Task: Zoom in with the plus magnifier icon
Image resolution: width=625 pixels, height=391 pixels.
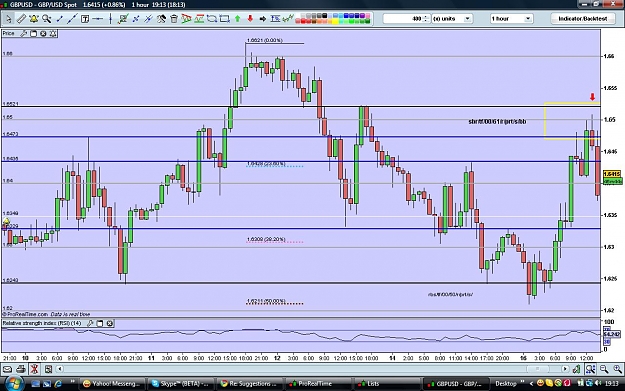Action: pyautogui.click(x=617, y=369)
